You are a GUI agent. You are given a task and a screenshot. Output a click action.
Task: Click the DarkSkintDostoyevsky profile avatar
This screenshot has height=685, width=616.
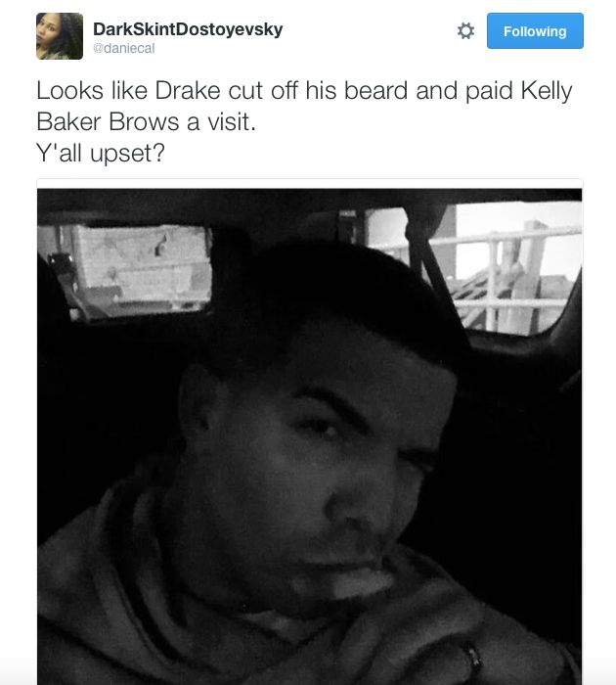click(x=60, y=36)
